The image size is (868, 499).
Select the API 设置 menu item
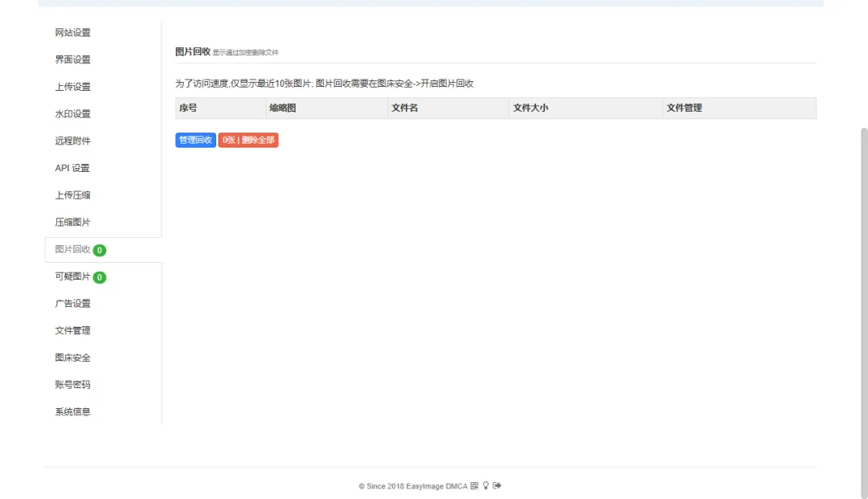click(x=72, y=168)
